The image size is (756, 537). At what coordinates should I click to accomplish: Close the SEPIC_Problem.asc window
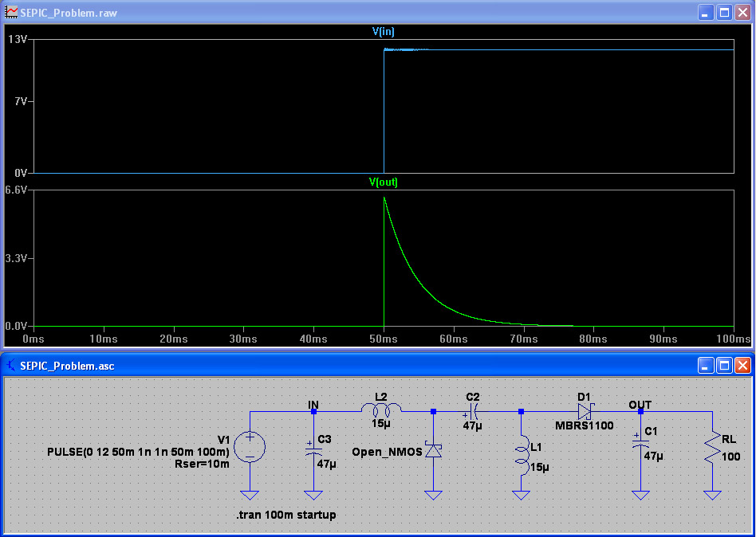742,366
